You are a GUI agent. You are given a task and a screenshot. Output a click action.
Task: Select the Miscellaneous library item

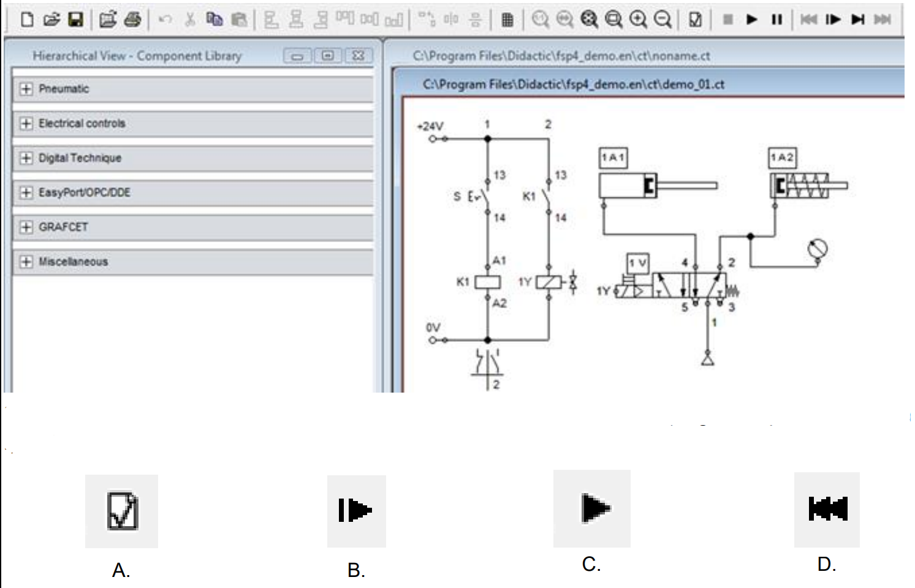point(73,262)
